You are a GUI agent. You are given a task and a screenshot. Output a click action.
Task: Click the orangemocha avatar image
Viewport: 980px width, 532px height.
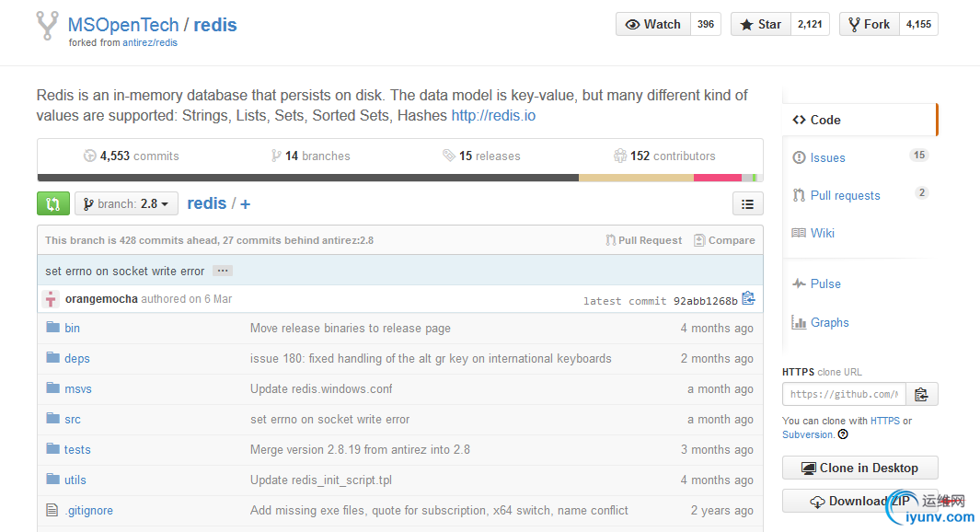pyautogui.click(x=52, y=299)
